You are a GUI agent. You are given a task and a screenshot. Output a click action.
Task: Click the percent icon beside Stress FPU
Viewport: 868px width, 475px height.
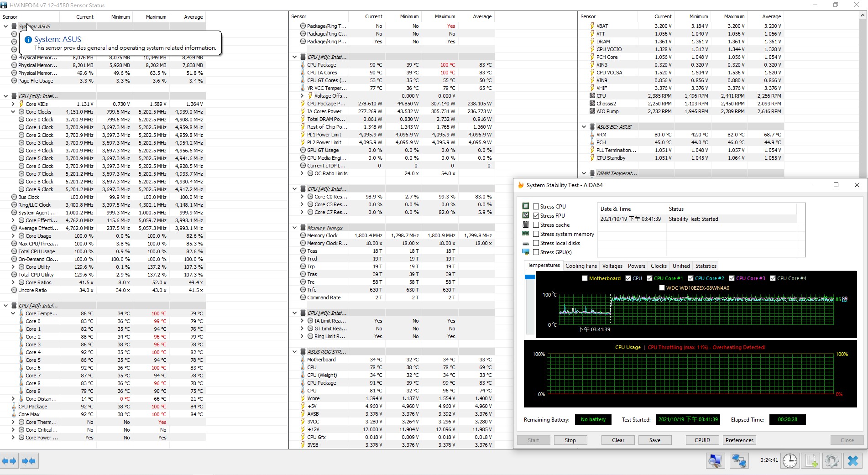point(526,215)
